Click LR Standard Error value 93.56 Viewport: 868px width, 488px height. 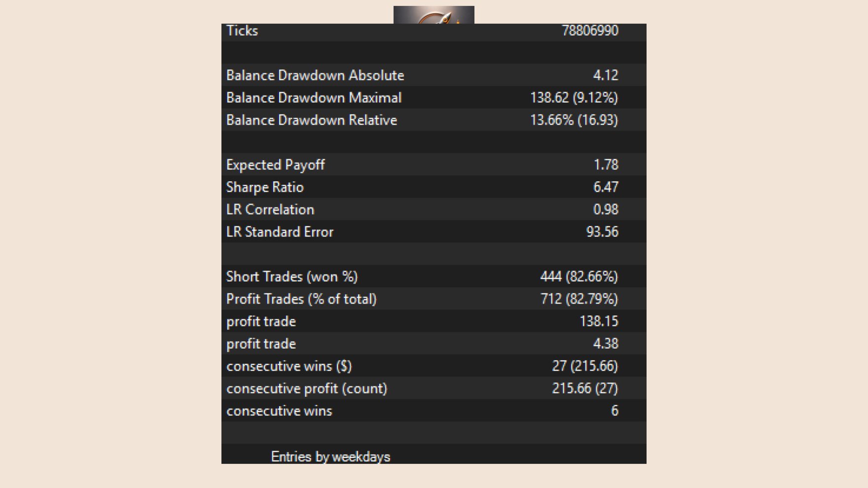click(602, 232)
